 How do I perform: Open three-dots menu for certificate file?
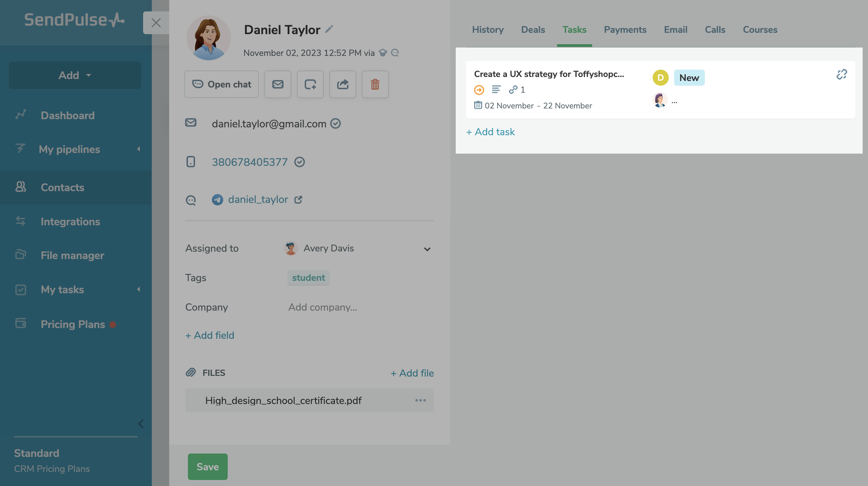[x=420, y=400]
